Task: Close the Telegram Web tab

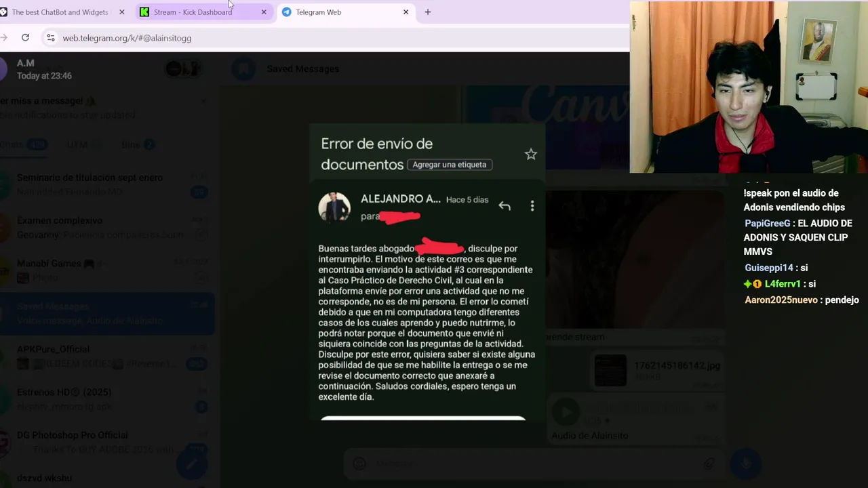Action: pyautogui.click(x=406, y=12)
